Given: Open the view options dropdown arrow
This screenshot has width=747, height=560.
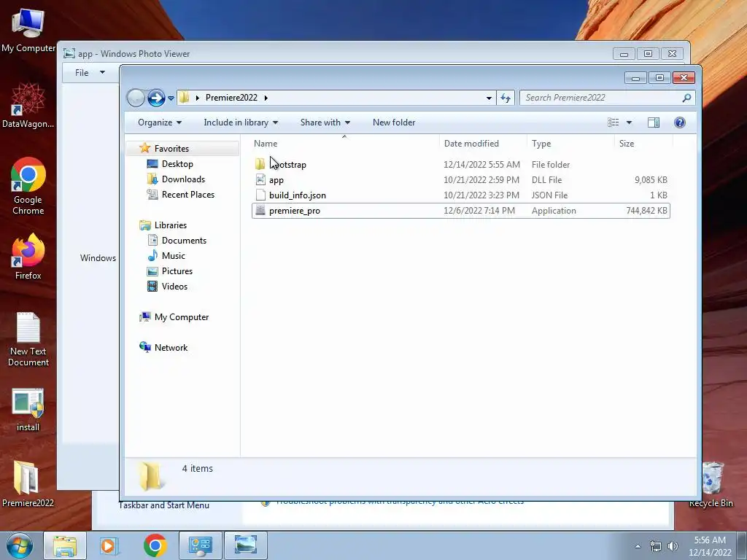Looking at the screenshot, I should (x=629, y=122).
